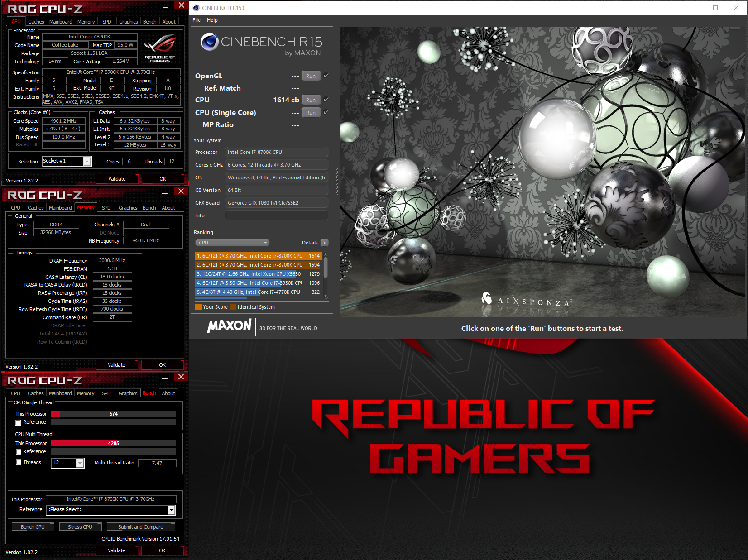The height and width of the screenshot is (560, 748).
Task: Click the Identical System brown legend swatch
Action: [233, 307]
